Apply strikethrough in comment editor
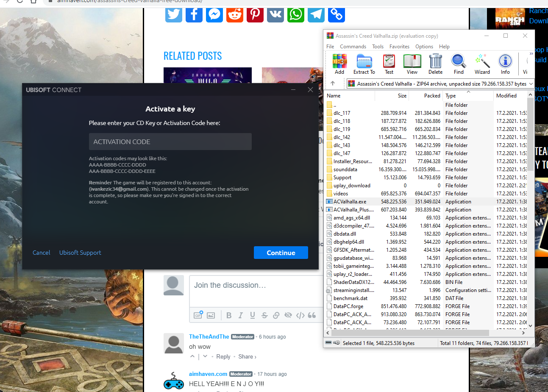548x392 pixels. (x=264, y=315)
